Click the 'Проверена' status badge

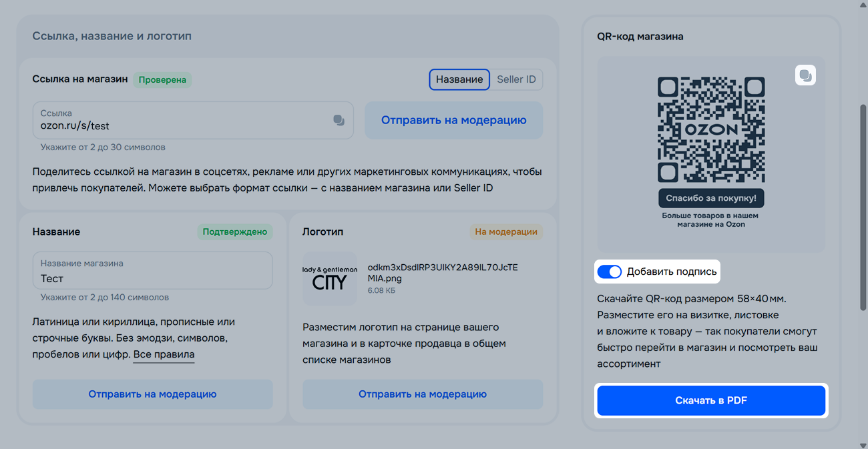click(x=162, y=80)
